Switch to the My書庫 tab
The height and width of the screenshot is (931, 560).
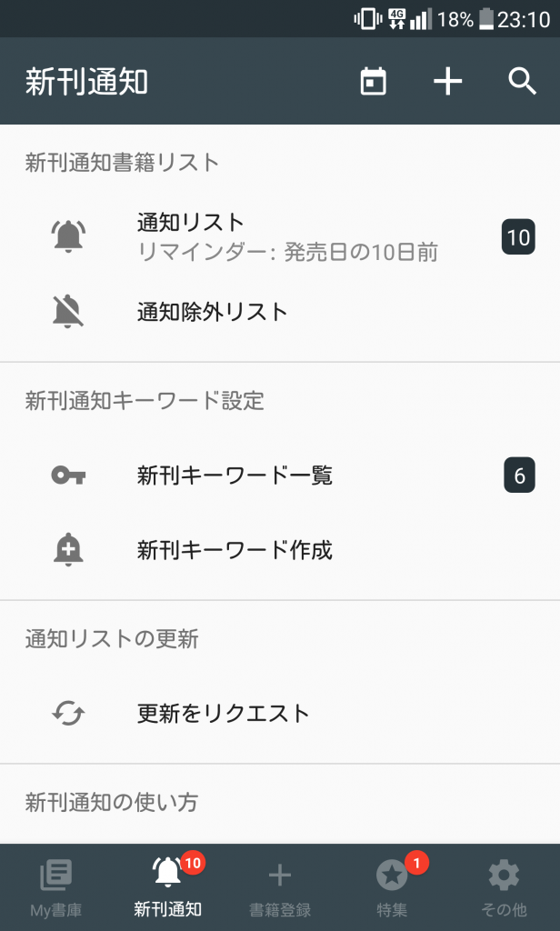[55, 887]
